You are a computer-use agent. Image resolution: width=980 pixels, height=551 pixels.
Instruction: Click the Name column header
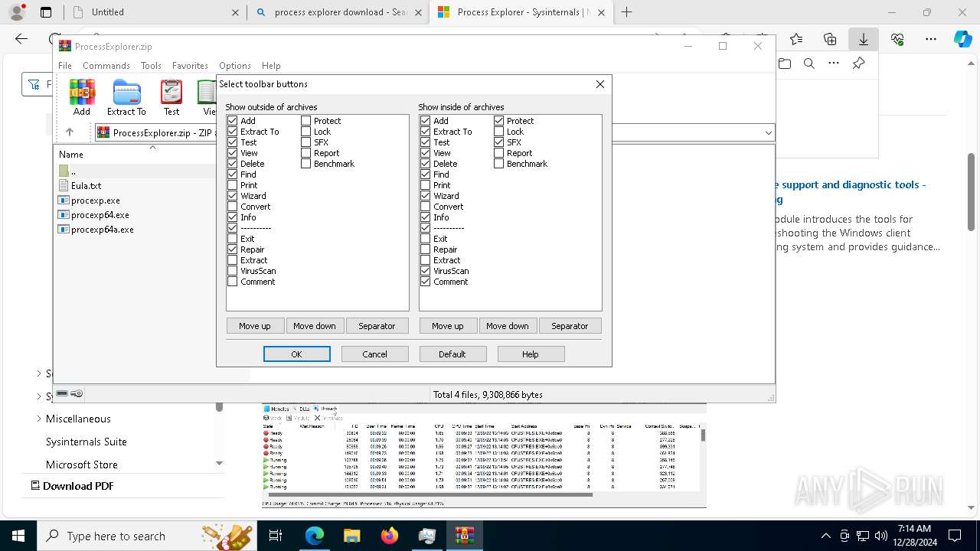pos(71,155)
